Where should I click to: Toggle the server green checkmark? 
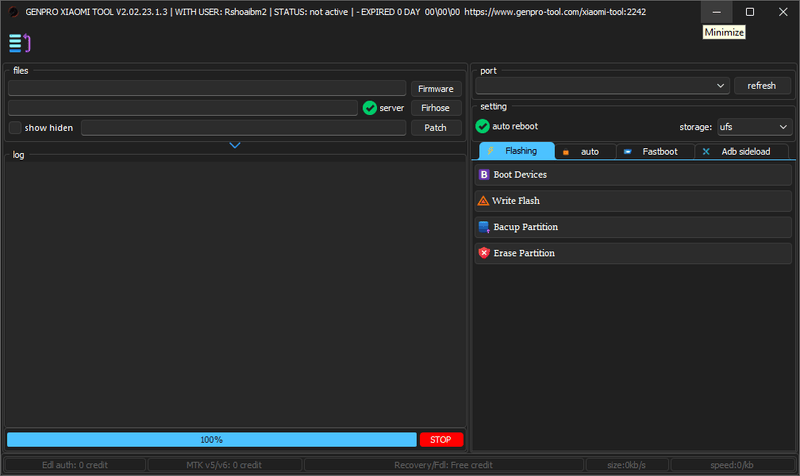pyautogui.click(x=369, y=108)
